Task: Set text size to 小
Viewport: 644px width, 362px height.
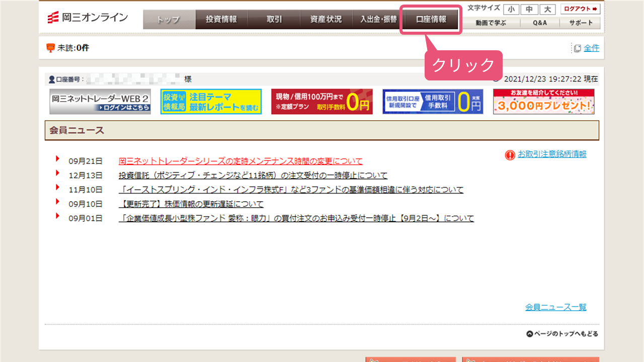Action: [x=512, y=9]
